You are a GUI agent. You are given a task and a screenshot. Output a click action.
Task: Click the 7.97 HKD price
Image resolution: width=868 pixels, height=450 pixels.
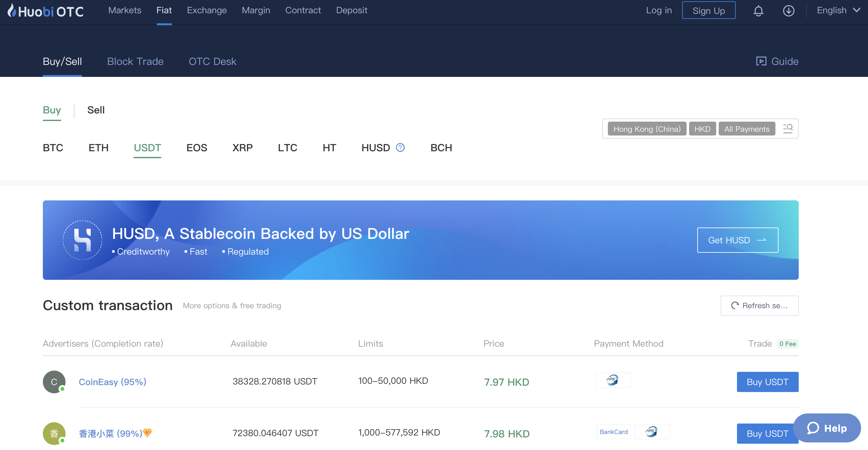pos(506,382)
